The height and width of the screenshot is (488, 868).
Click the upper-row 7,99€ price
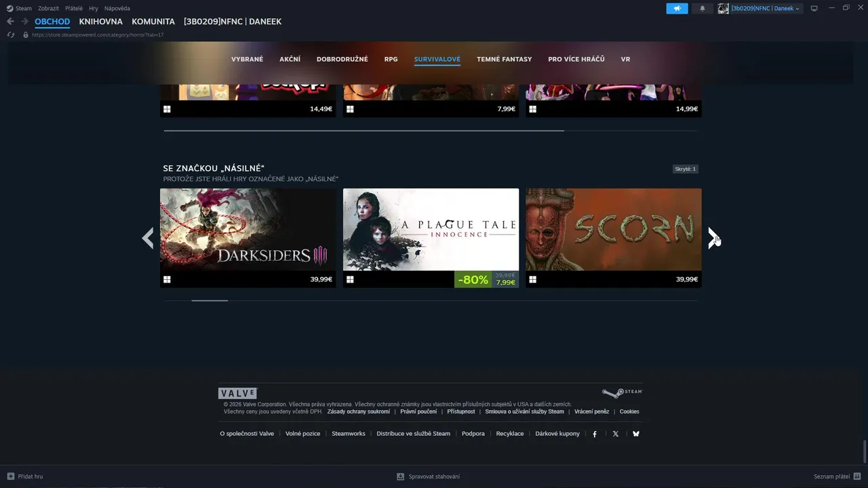506,108
